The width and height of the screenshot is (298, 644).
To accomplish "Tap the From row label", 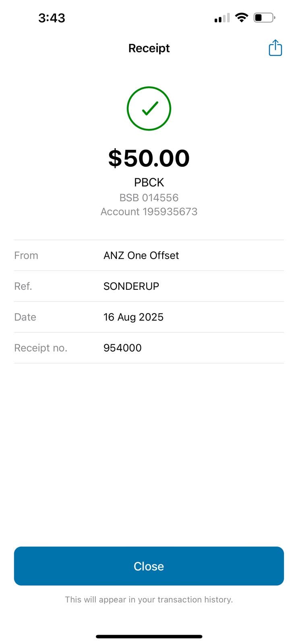I will pyautogui.click(x=26, y=256).
